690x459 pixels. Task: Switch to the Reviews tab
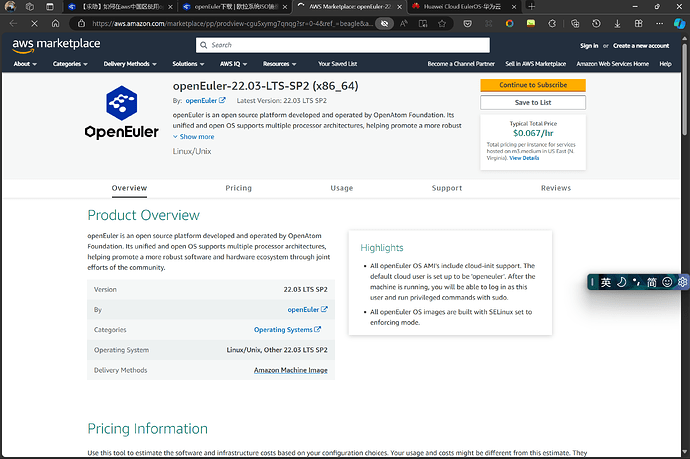[x=555, y=188]
